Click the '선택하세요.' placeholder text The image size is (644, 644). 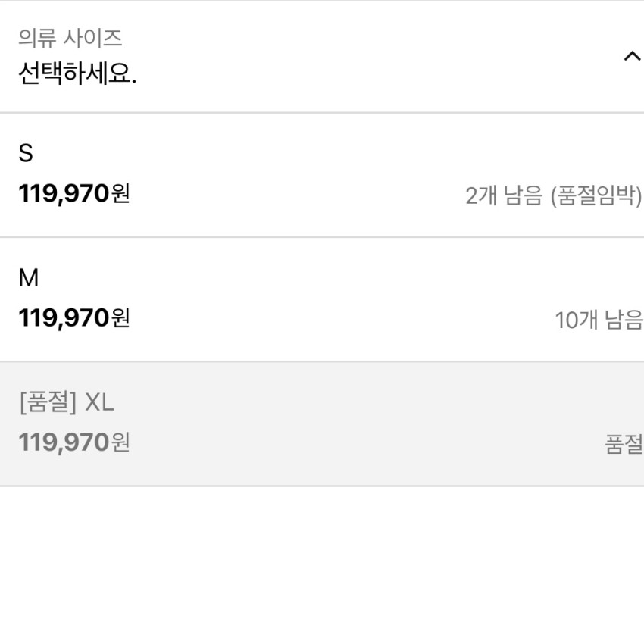point(77,75)
